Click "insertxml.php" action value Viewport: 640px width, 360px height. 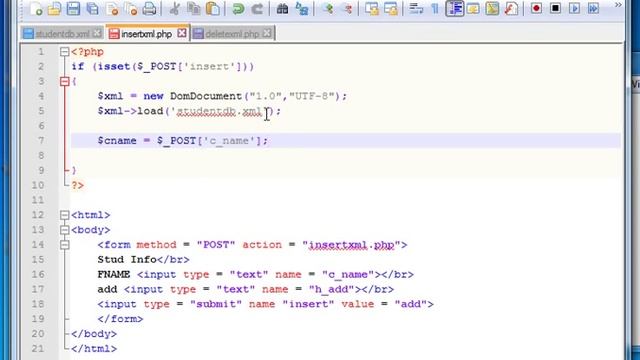(x=351, y=245)
